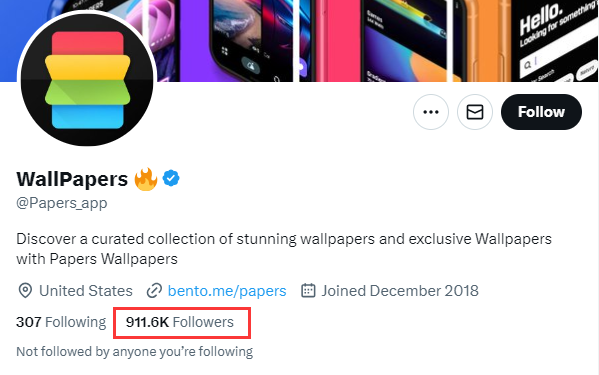Click the Joined December 2018 text

pos(400,291)
